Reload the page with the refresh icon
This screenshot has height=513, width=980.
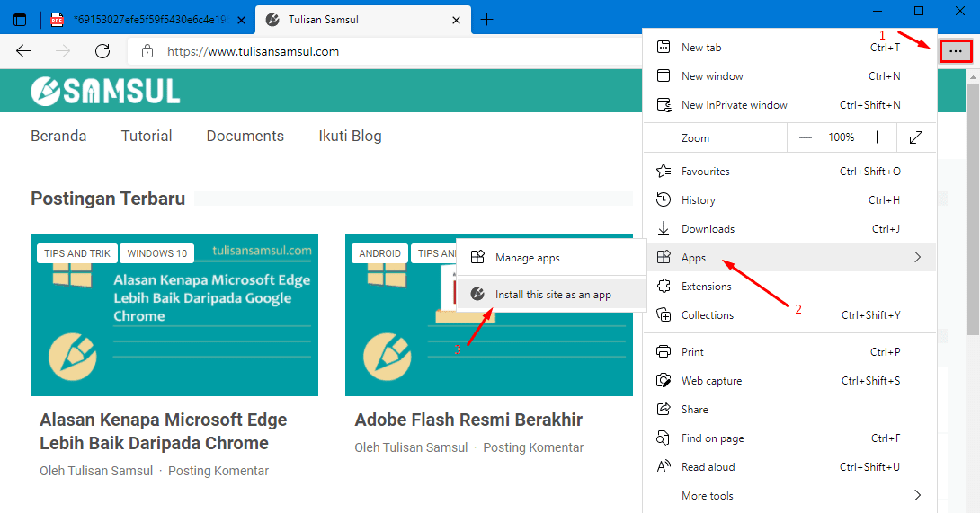point(102,51)
